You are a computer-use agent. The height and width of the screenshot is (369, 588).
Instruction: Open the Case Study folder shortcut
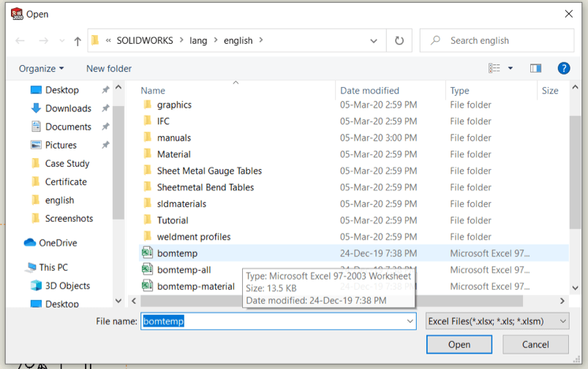coord(67,164)
